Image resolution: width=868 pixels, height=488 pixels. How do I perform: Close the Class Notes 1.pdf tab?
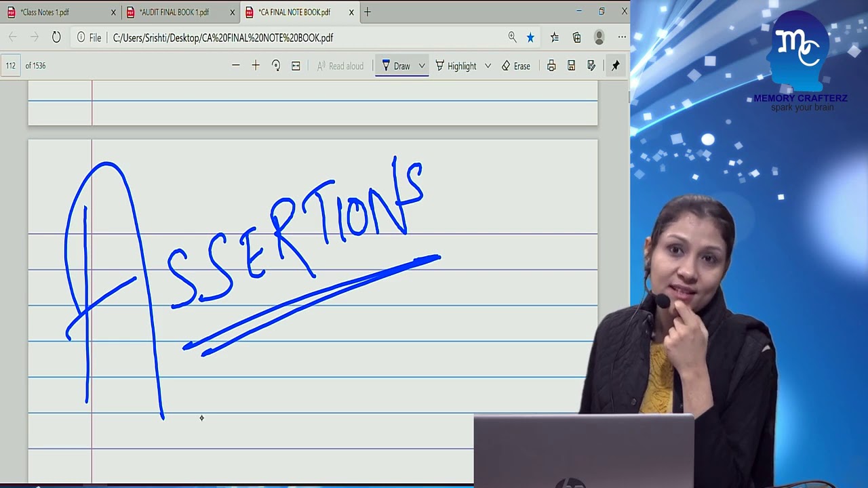[113, 12]
